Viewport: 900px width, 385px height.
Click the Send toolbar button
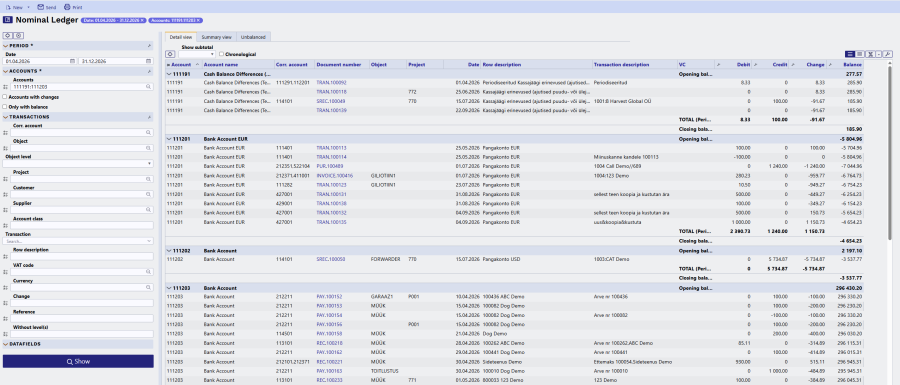tap(46, 7)
